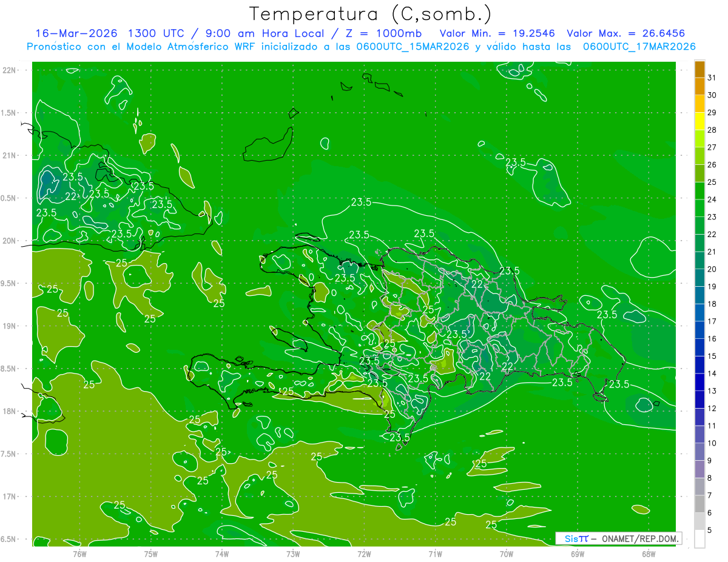
Task: Click the ONAMET/REP.DOM. credit label
Action: [x=641, y=538]
